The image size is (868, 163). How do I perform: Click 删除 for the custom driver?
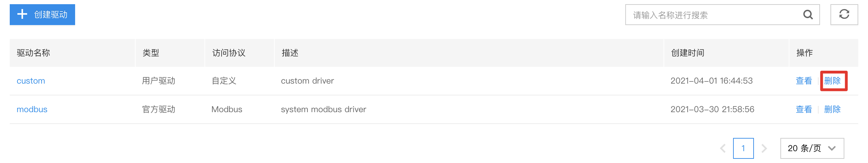[832, 81]
